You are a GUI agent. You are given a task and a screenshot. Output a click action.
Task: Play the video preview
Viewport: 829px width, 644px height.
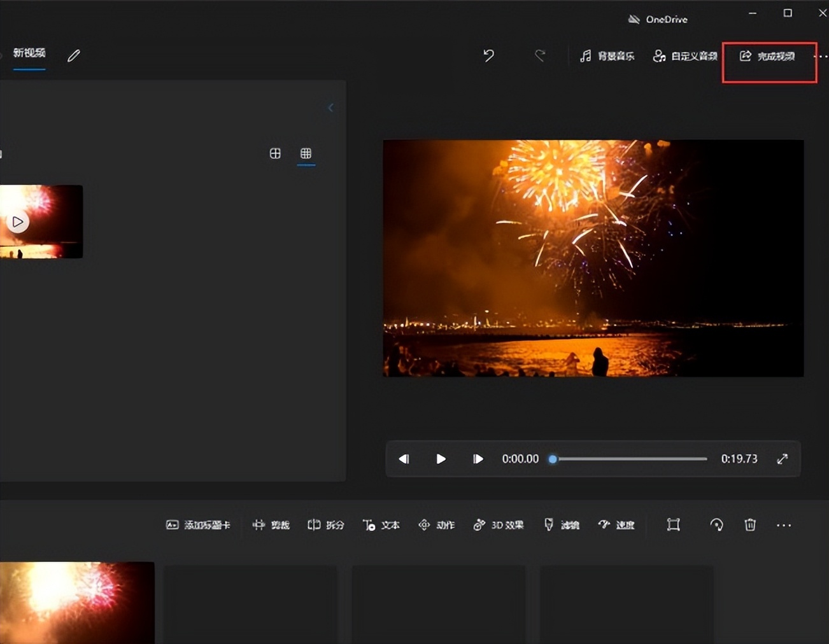point(441,459)
